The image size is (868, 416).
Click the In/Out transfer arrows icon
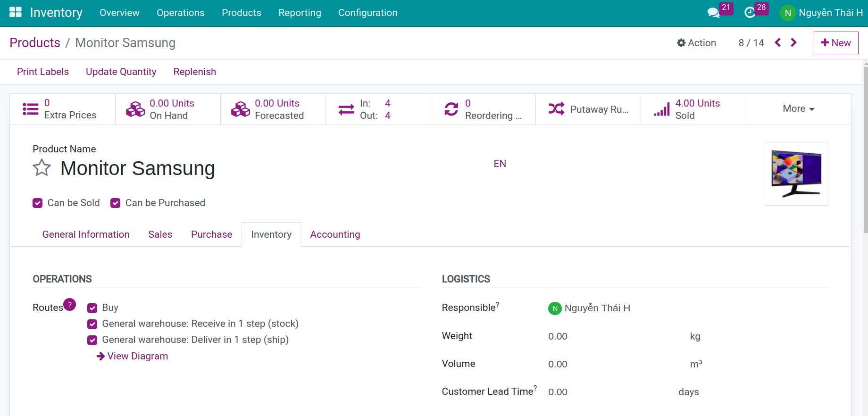(346, 109)
